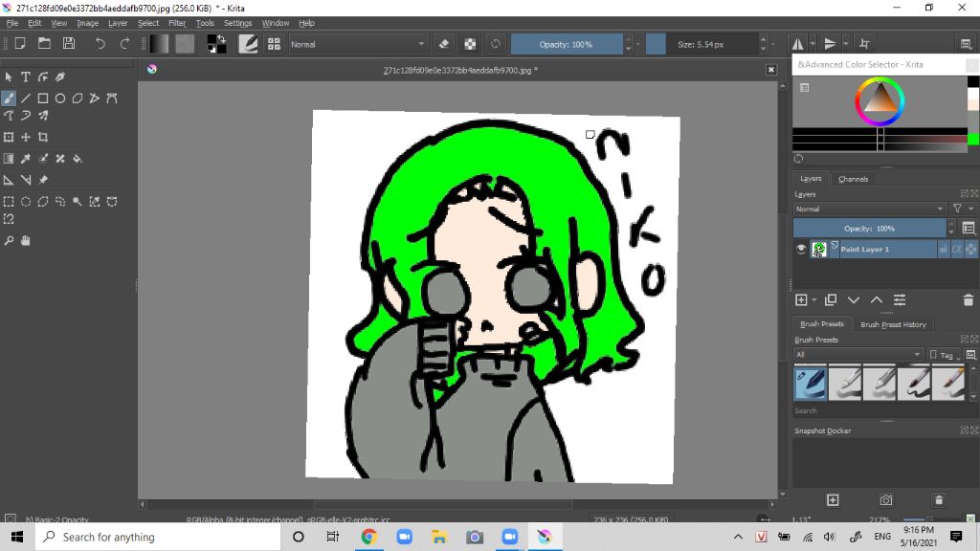The height and width of the screenshot is (551, 980).
Task: Select the Pan hand tool
Action: pyautogui.click(x=26, y=240)
